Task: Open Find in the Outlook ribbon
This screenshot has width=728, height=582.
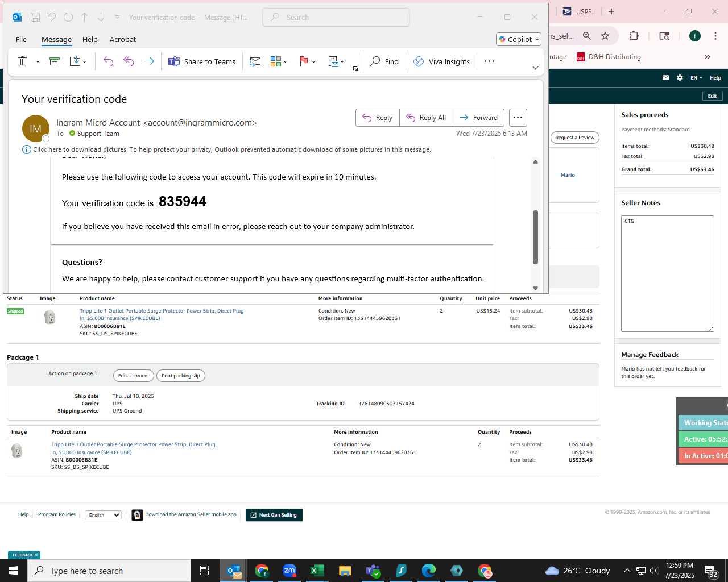Action: tap(384, 61)
